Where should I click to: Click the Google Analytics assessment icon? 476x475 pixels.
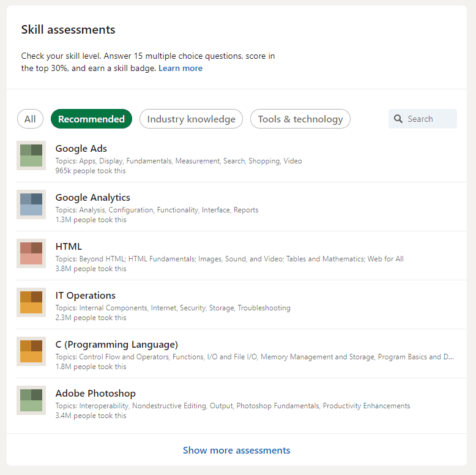[x=31, y=204]
